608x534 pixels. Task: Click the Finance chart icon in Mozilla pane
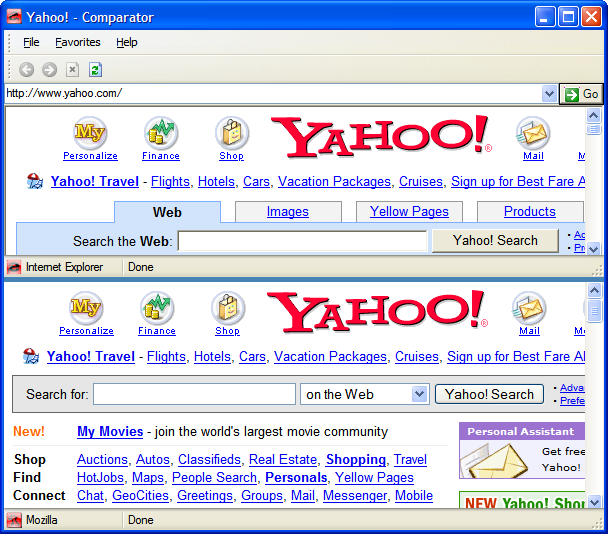(157, 308)
